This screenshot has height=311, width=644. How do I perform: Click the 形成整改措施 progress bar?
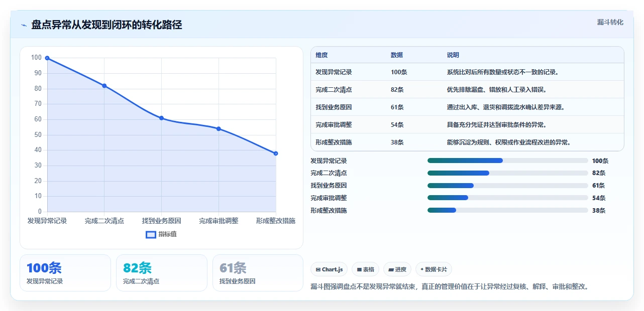pos(507,210)
